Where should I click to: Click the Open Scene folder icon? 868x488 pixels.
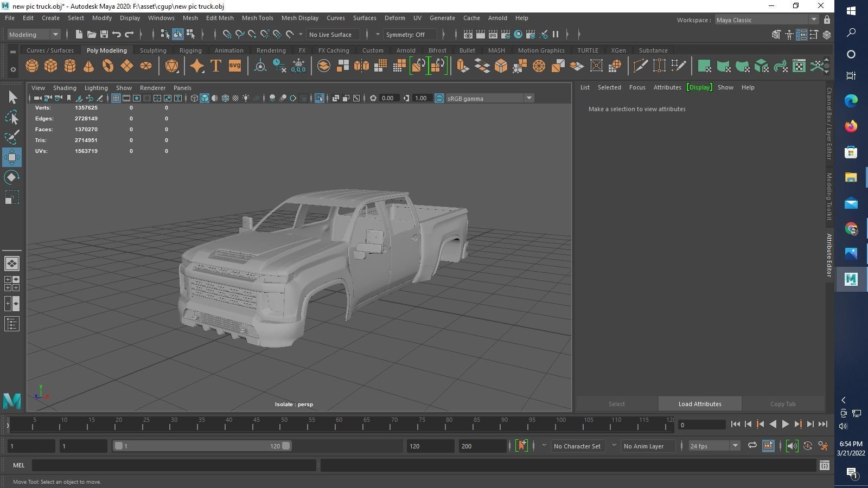[91, 34]
